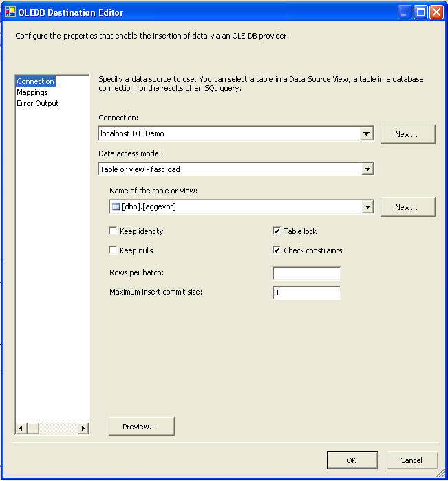Enable the Keep nulls checkbox

[x=114, y=250]
